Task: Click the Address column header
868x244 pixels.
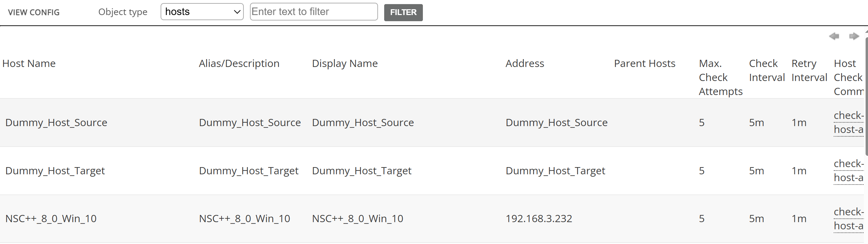Action: (525, 64)
